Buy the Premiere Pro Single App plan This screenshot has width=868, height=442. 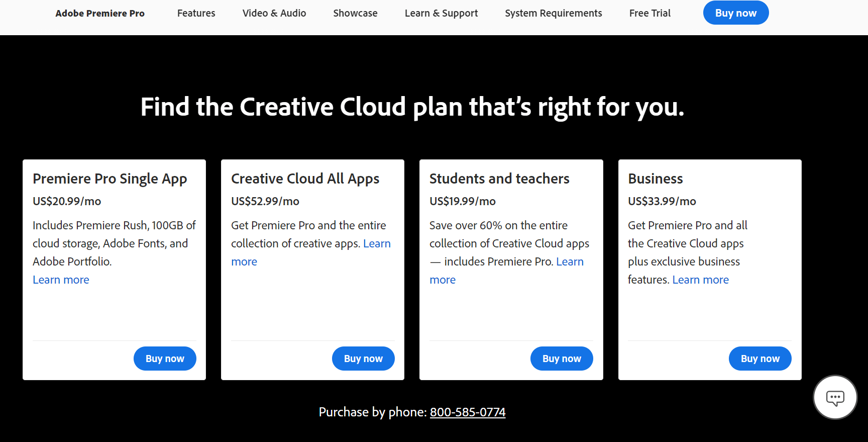(165, 359)
